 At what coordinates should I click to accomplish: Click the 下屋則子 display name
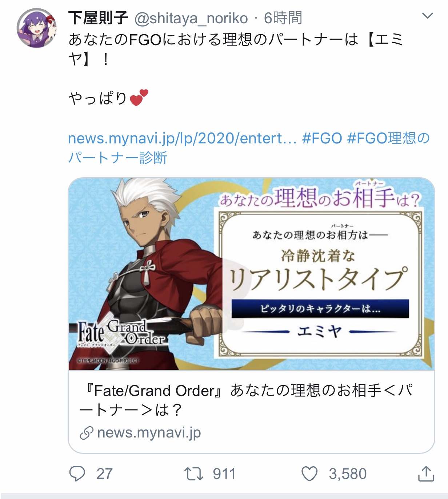point(98,18)
